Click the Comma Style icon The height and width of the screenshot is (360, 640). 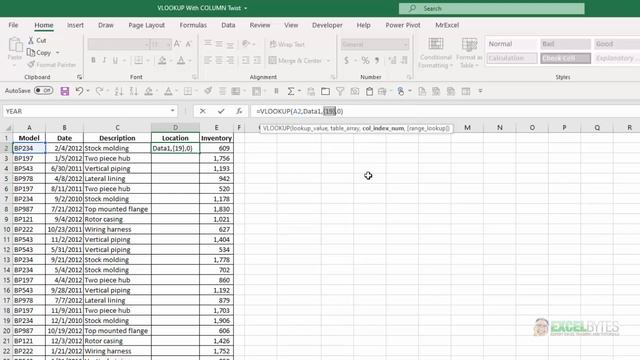pyautogui.click(x=377, y=60)
